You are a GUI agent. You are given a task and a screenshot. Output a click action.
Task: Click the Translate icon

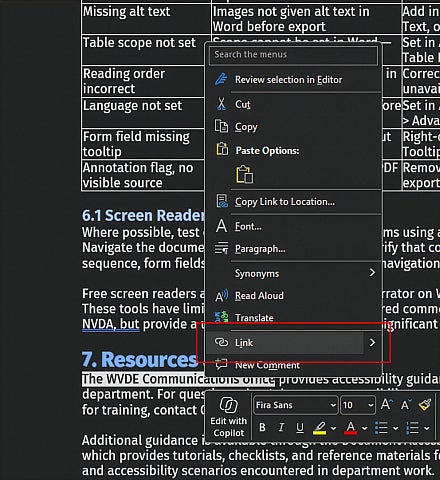tap(222, 317)
